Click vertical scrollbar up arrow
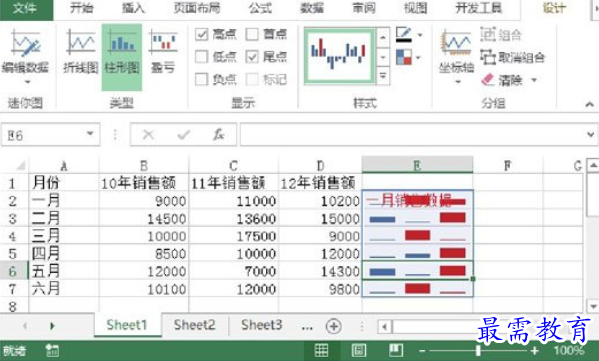 click(593, 165)
